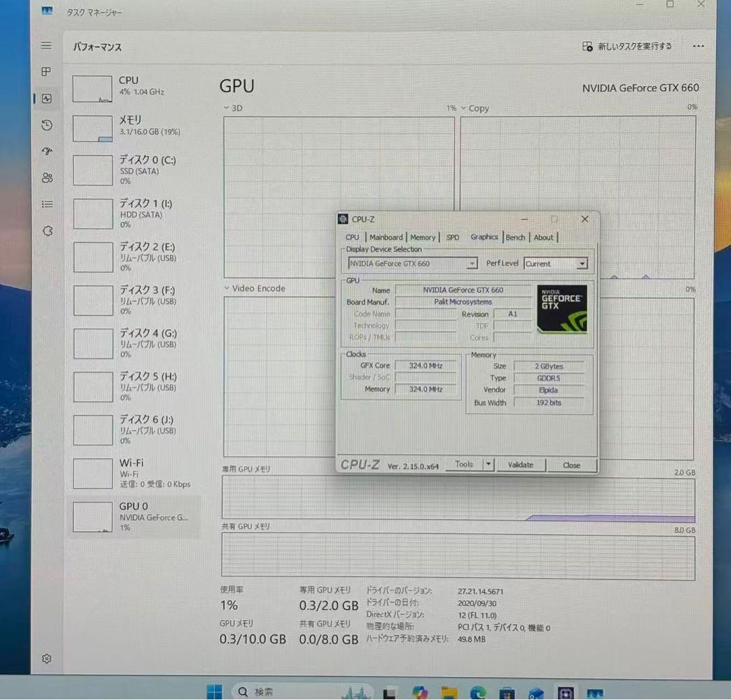
Task: Open Services puzzle icon in Task Manager
Action: click(47, 231)
